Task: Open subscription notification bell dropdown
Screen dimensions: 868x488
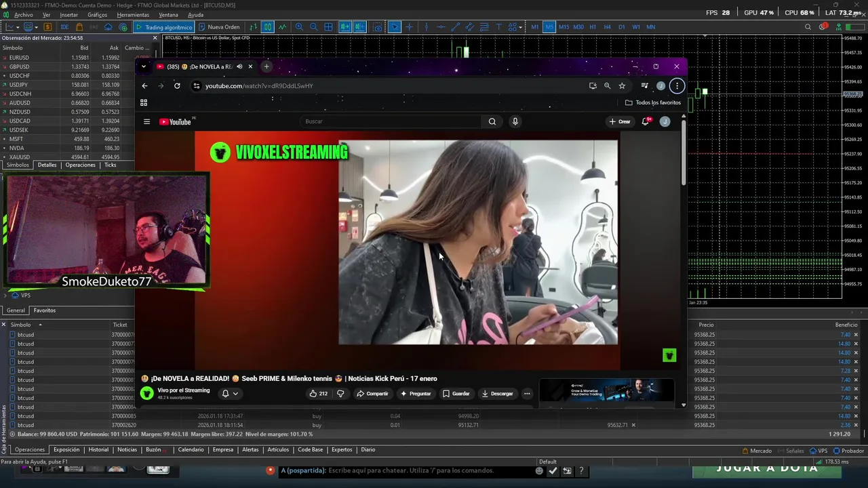Action: [230, 394]
